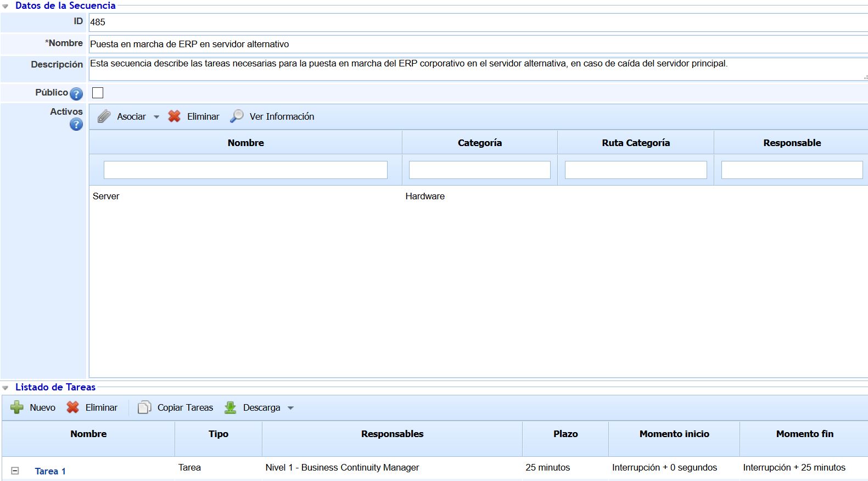Open the Tarea 1 link
Screen dimensions: 868x481
50,471
